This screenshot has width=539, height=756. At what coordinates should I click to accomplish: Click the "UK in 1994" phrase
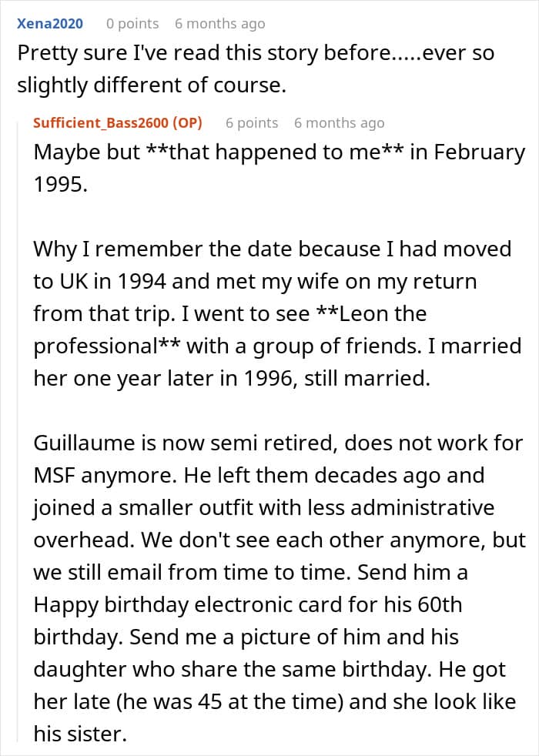112,281
